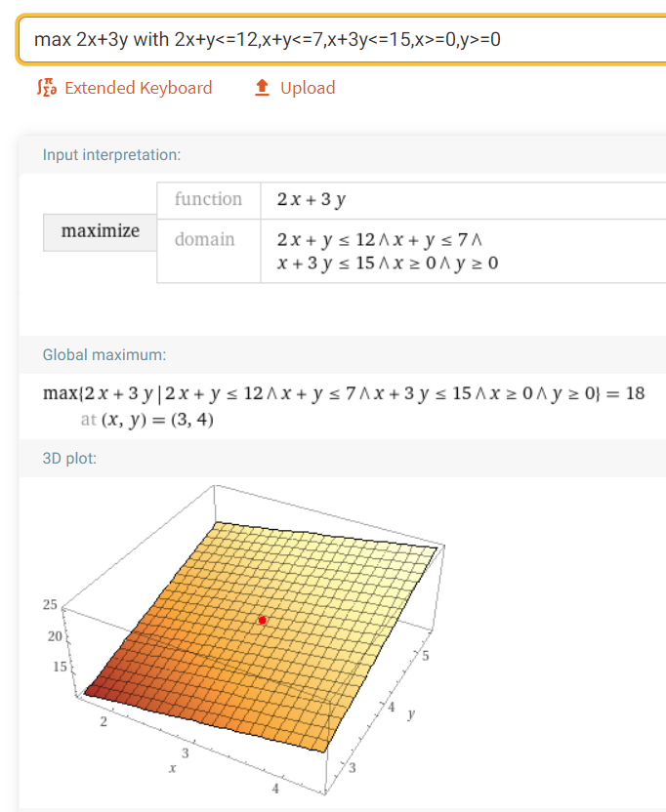Click the red maximum point on plot

(263, 620)
